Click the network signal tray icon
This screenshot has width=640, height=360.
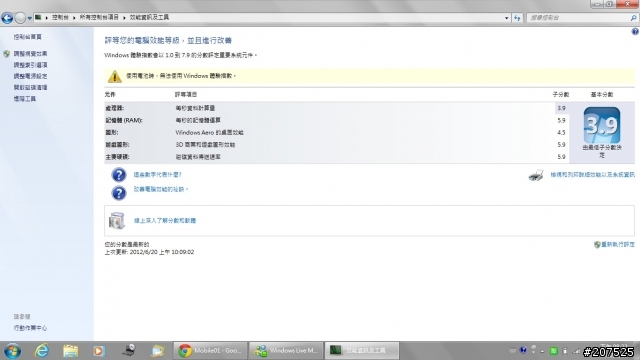tap(576, 351)
